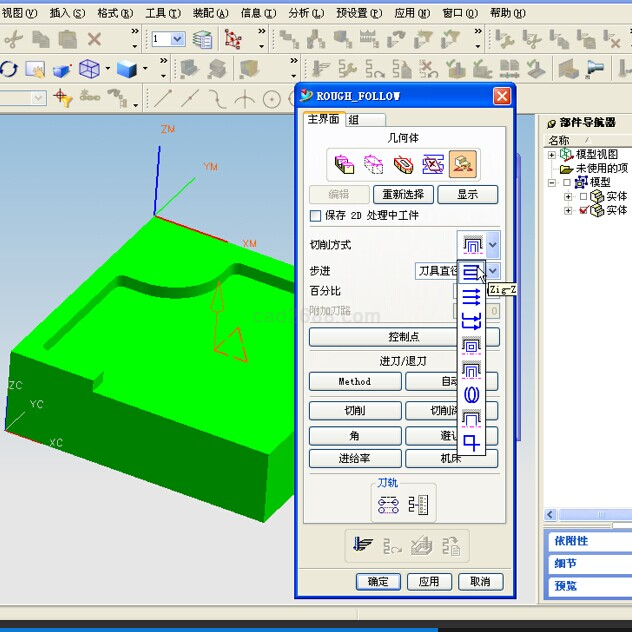Screen dimensions: 632x632
Task: Open the 分析 menu
Action: click(x=298, y=13)
